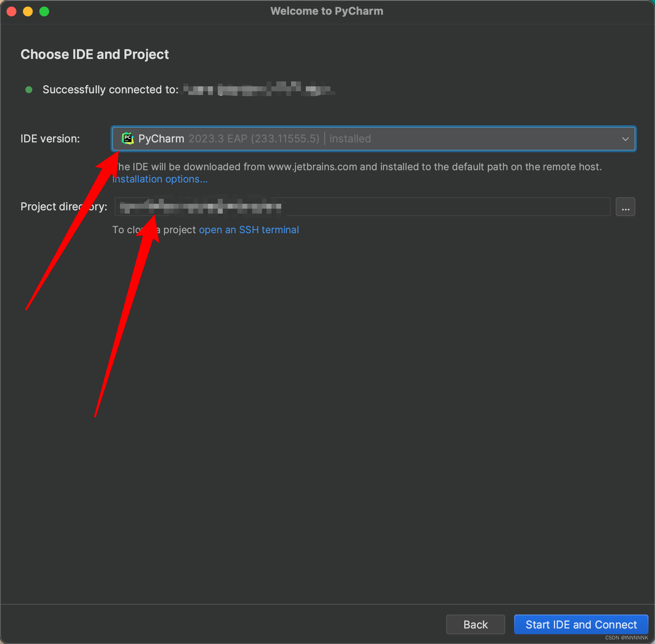The height and width of the screenshot is (644, 655).
Task: Open the project directory browser via ellipsis button
Action: point(625,207)
